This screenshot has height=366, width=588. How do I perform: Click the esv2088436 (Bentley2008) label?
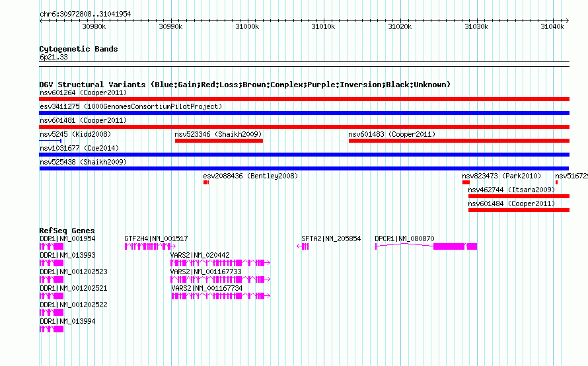pos(250,176)
